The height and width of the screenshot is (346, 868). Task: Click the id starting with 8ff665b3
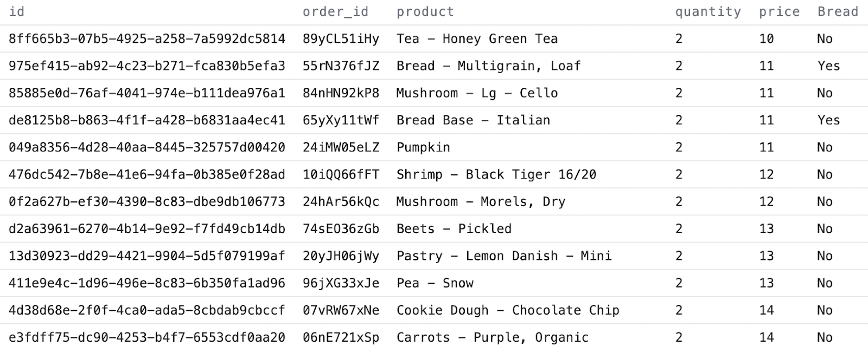point(146,39)
